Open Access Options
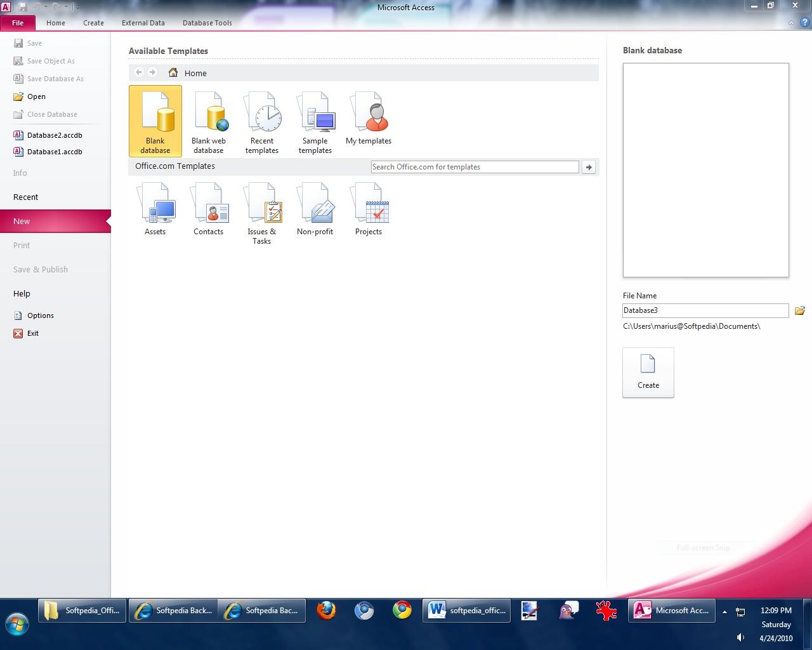812x650 pixels. pyautogui.click(x=41, y=315)
